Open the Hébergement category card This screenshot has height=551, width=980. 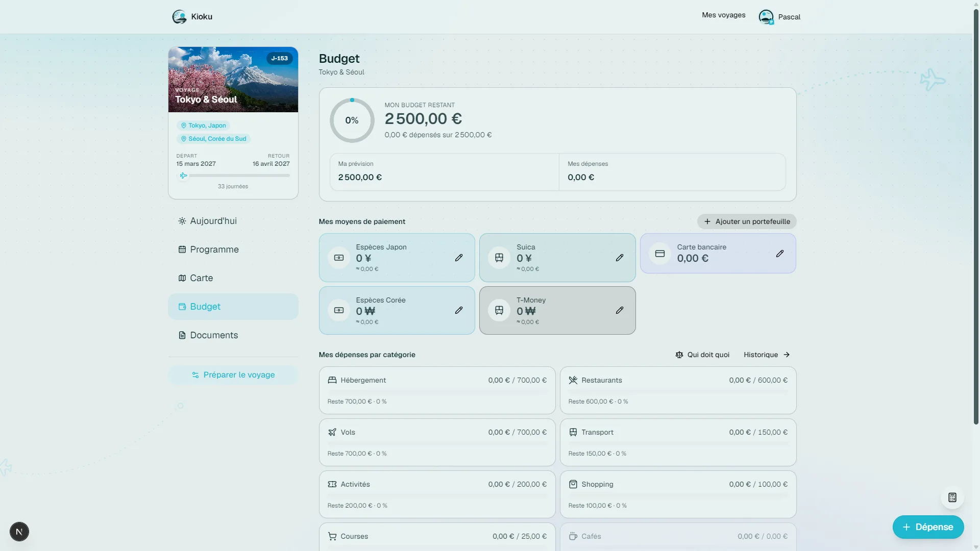(437, 390)
